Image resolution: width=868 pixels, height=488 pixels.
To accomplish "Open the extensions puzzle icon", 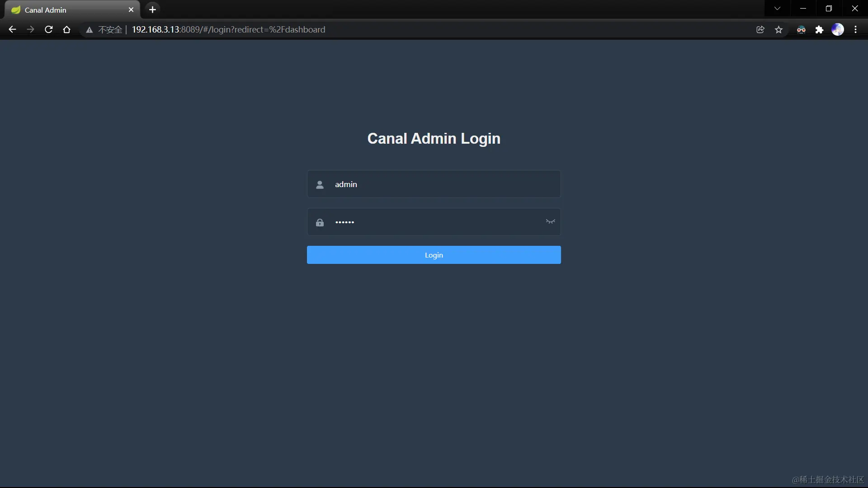I will [819, 30].
